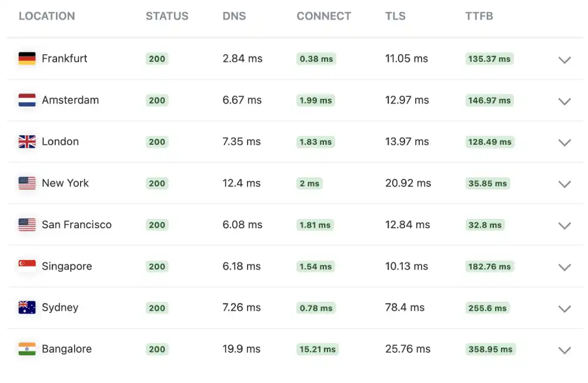Click the US flag beside New York
The height and width of the screenshot is (383, 588).
coord(26,183)
